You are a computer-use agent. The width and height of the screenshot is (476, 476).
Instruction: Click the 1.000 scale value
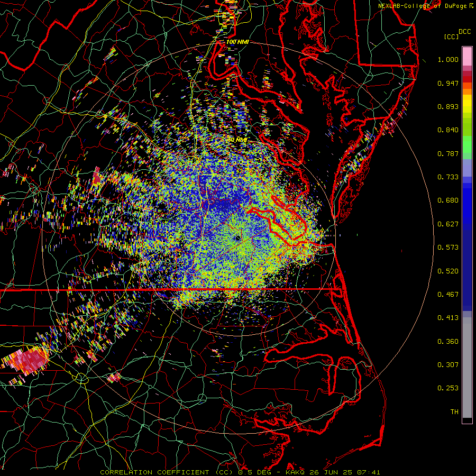[448, 59]
